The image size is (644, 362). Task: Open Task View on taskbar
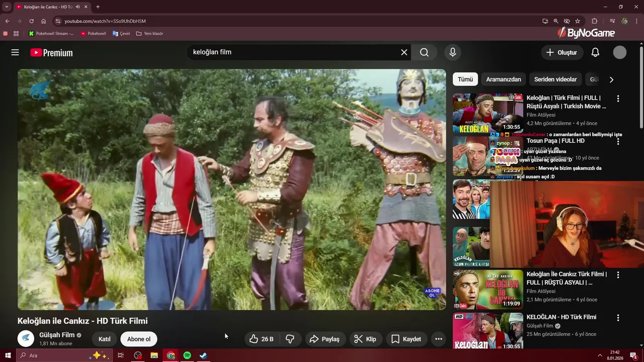coord(121,355)
